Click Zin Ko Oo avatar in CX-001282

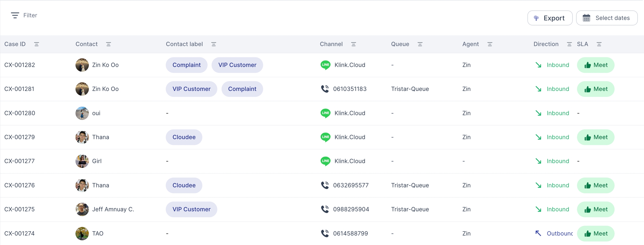click(82, 65)
